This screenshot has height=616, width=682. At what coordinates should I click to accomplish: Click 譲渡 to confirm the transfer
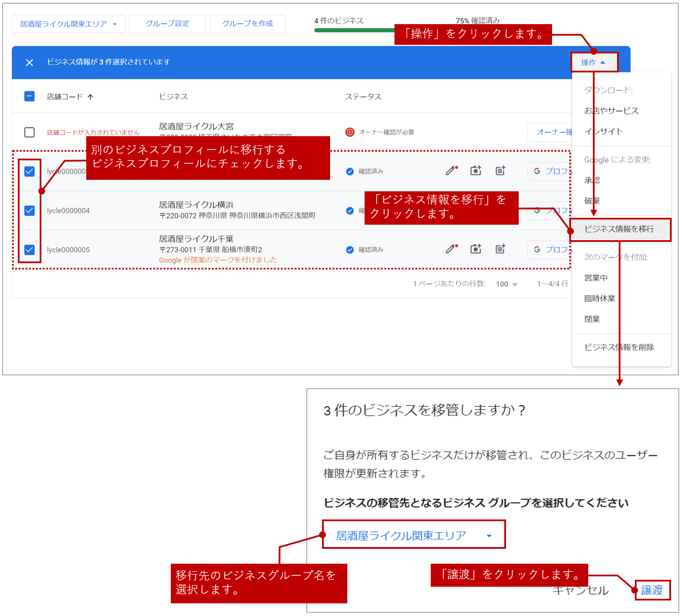click(x=652, y=590)
